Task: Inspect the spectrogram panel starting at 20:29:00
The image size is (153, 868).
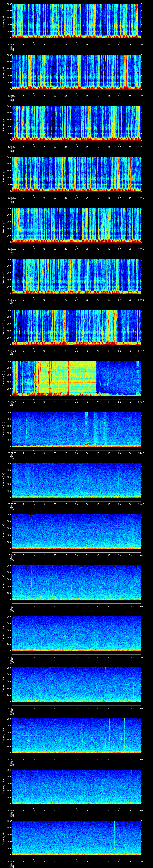Action: tap(77, 786)
